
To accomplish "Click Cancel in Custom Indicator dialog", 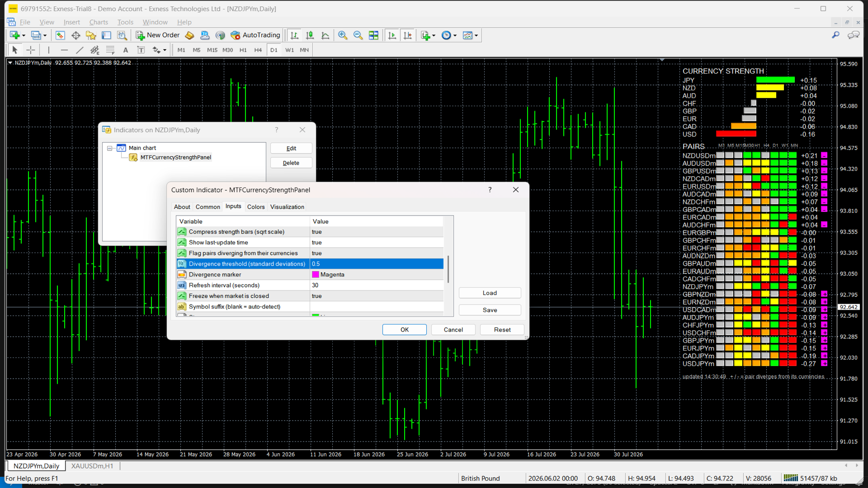I will 453,330.
